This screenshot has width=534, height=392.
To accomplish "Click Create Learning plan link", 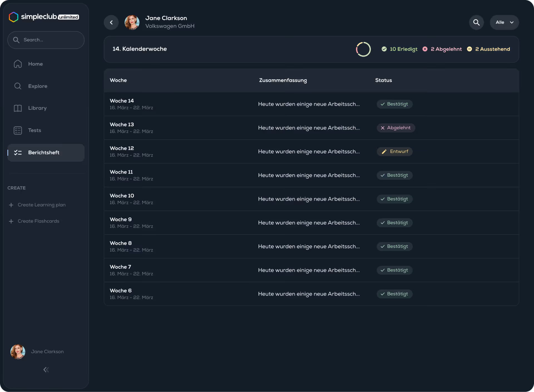I will point(41,205).
